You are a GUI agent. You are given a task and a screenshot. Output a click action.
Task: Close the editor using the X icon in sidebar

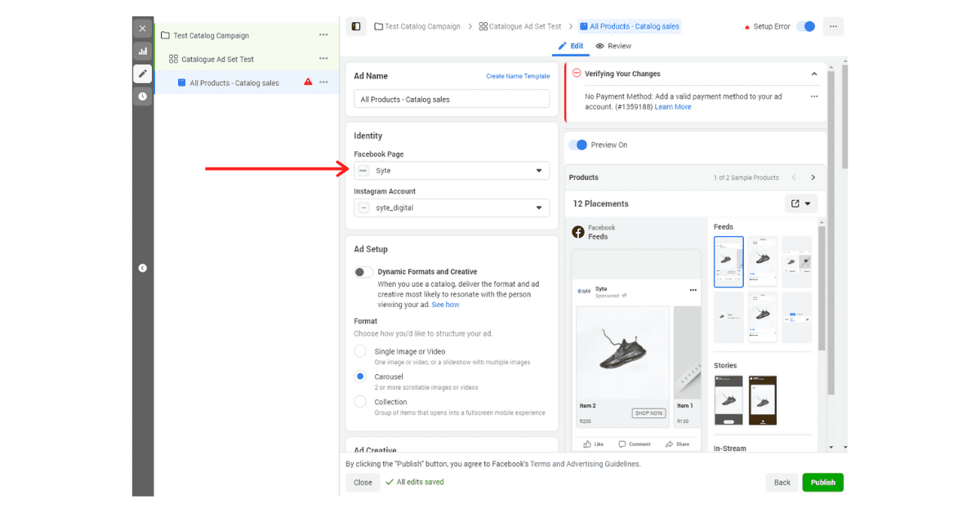tap(143, 29)
